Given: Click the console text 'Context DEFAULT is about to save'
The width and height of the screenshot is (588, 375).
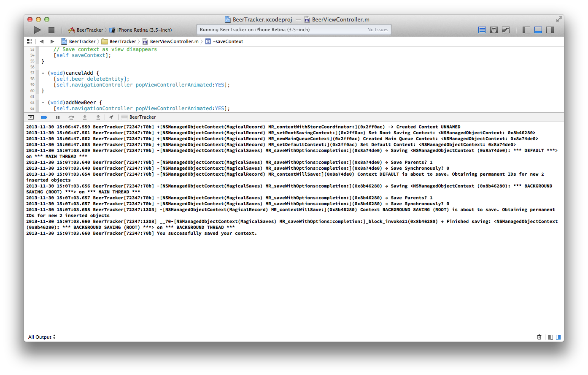Looking at the screenshot, I should [402, 174].
